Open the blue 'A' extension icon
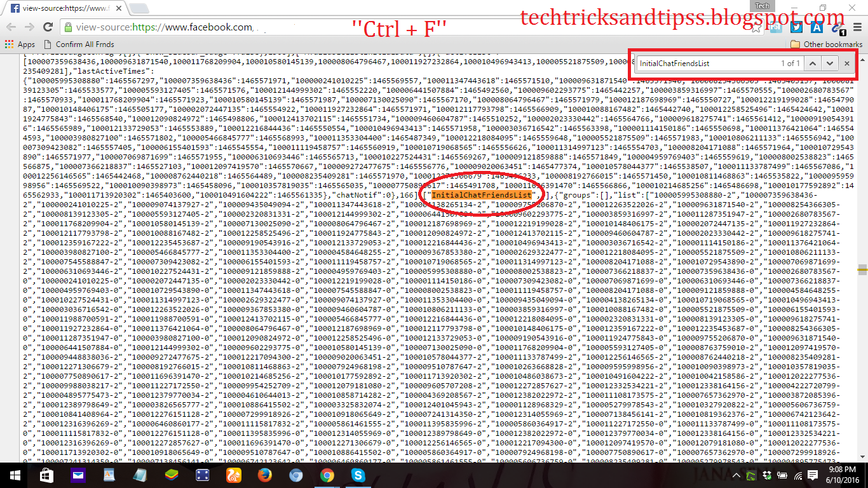 (x=817, y=27)
